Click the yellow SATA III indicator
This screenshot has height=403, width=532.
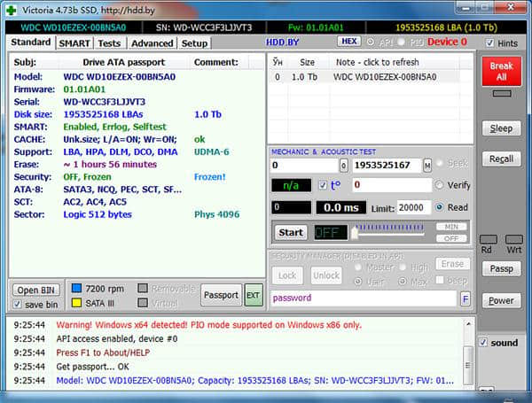tap(76, 303)
